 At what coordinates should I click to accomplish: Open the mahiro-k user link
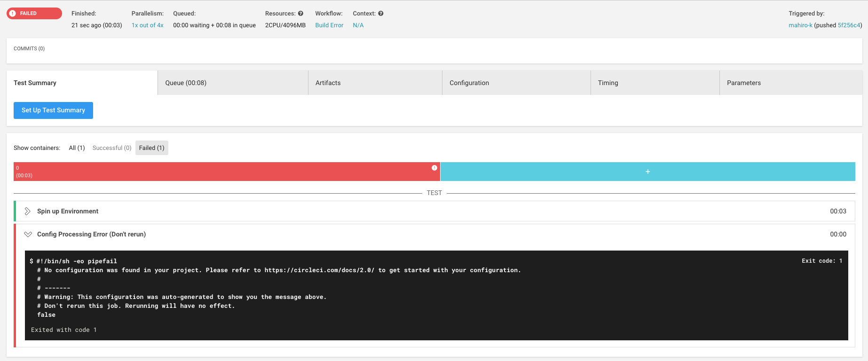coord(800,25)
